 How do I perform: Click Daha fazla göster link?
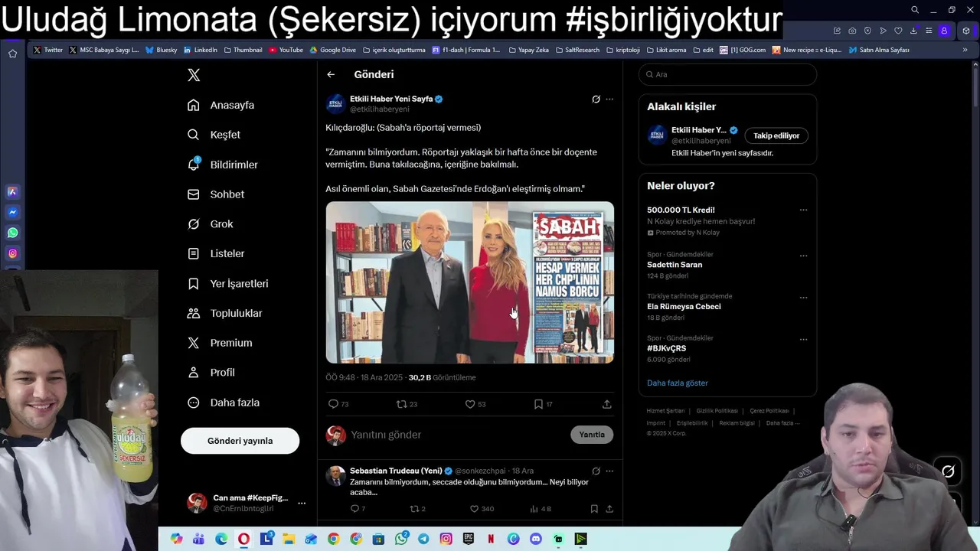[678, 383]
